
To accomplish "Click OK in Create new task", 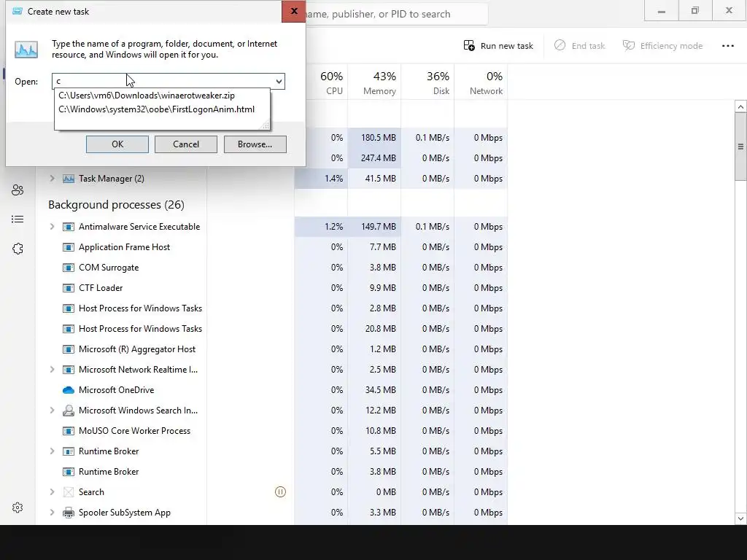I will pos(117,144).
